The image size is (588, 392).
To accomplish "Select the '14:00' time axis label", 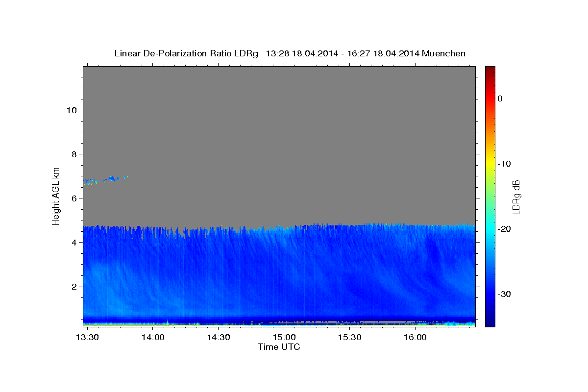I will (153, 338).
